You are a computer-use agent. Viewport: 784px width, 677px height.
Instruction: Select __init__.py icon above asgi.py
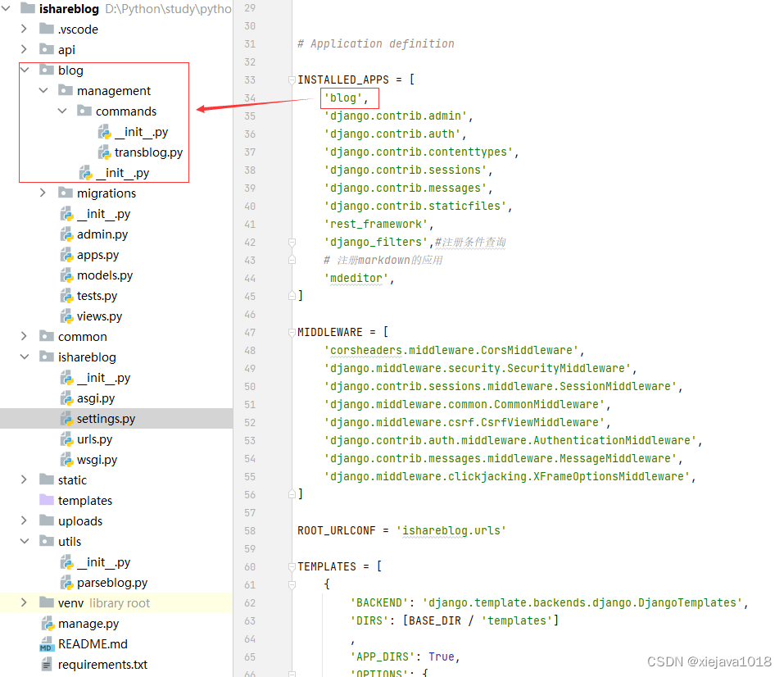tap(67, 378)
